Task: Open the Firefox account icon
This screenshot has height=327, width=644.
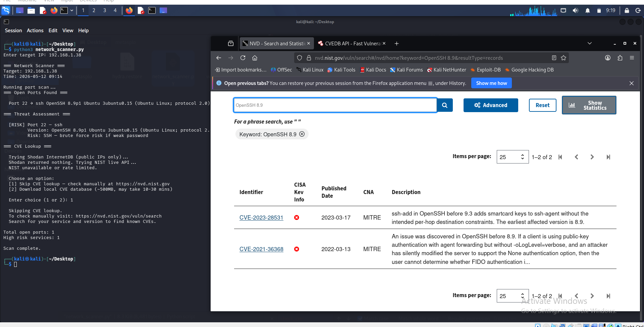Action: [608, 58]
